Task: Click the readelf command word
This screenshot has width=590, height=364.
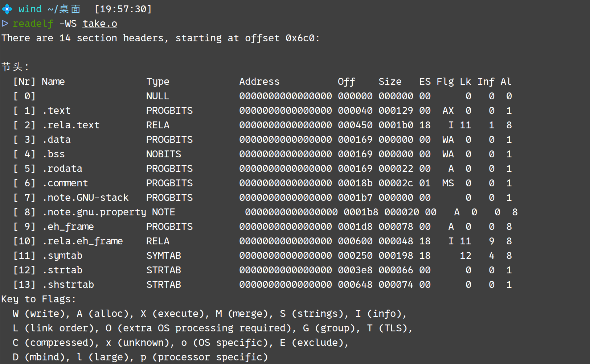Action: pos(33,24)
